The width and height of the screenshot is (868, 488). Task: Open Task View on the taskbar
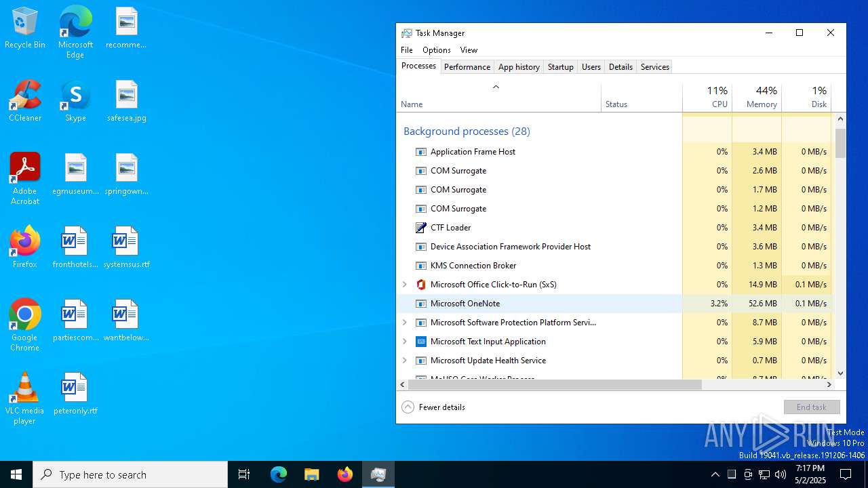pyautogui.click(x=244, y=474)
